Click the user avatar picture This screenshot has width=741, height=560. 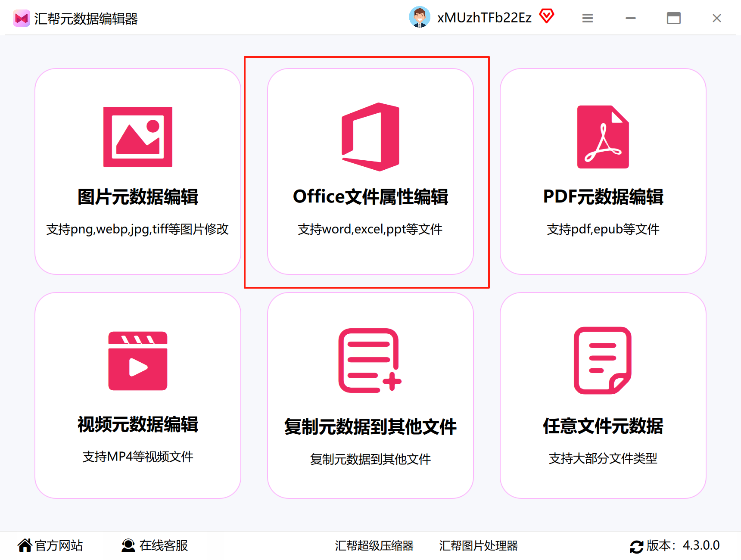click(419, 17)
